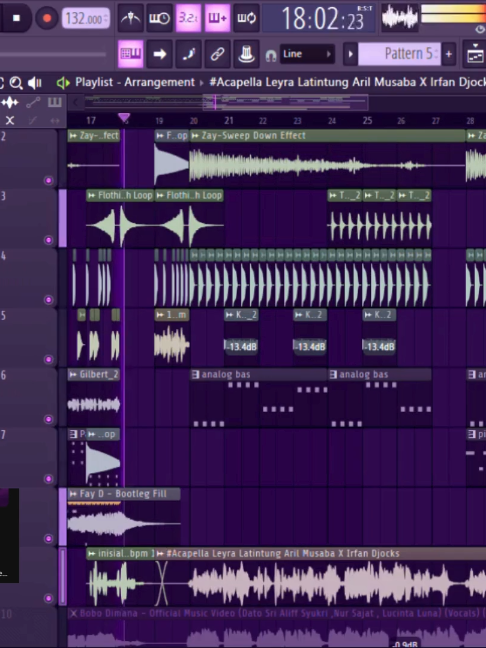This screenshot has height=648, width=486.
Task: Open menu of first analog bas pattern clip
Action: tap(195, 374)
